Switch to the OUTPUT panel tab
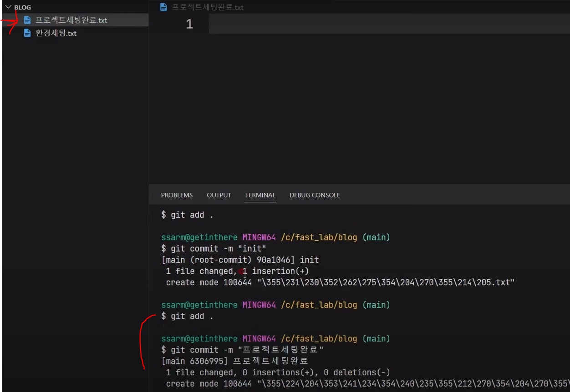 coord(219,195)
